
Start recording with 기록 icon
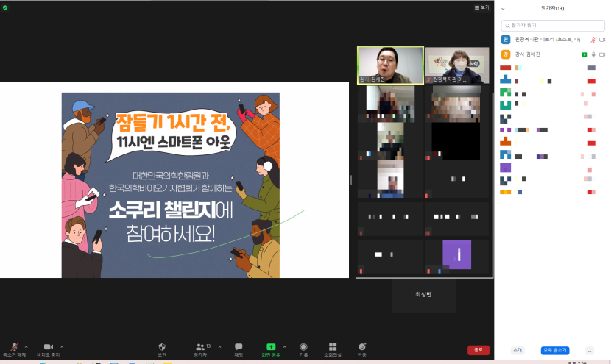[x=303, y=347]
